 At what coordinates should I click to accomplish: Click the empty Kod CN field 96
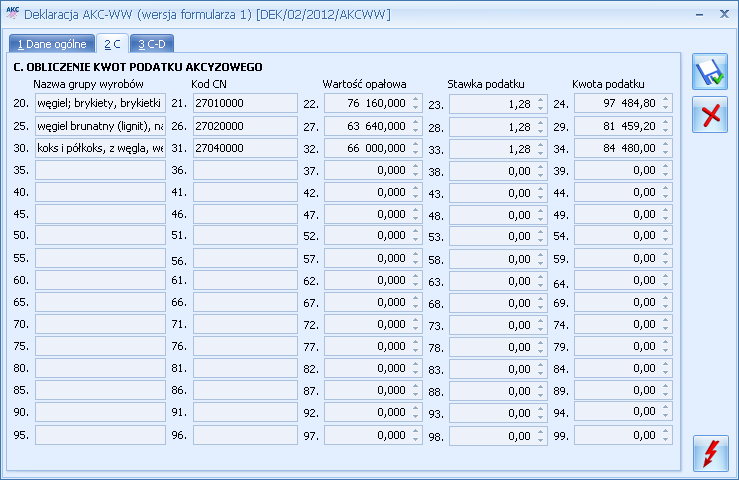tap(245, 435)
